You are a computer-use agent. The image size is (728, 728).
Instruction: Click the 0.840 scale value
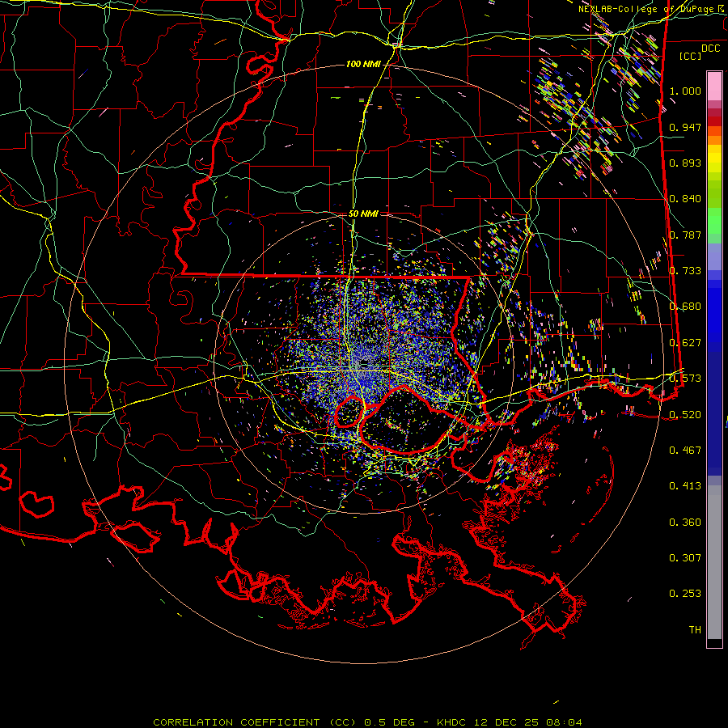click(685, 199)
